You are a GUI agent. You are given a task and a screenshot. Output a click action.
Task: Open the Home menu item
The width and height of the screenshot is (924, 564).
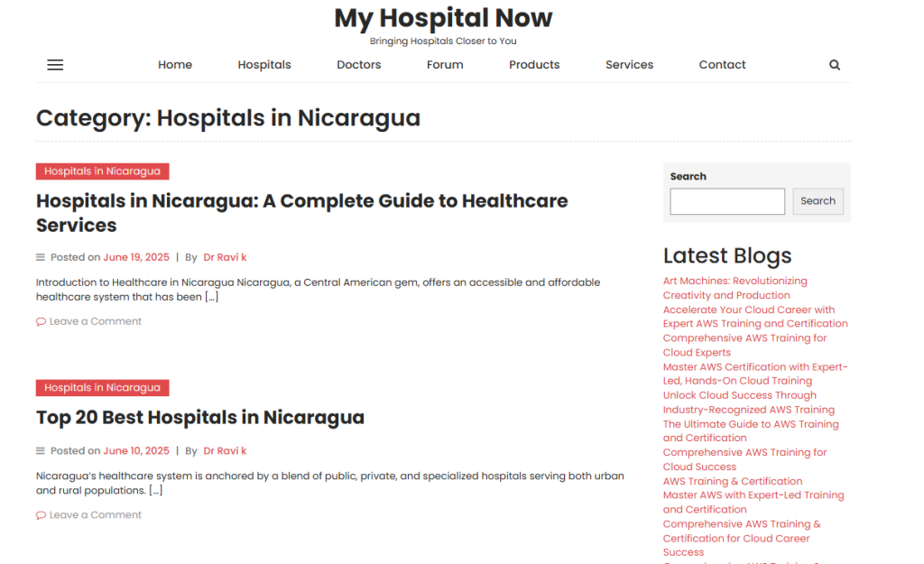point(175,65)
